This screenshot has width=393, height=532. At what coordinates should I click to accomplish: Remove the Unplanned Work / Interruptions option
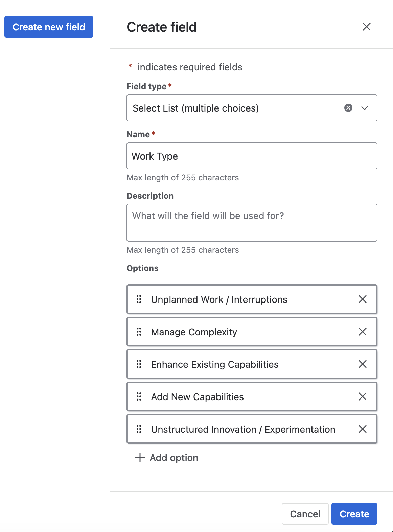(x=363, y=299)
